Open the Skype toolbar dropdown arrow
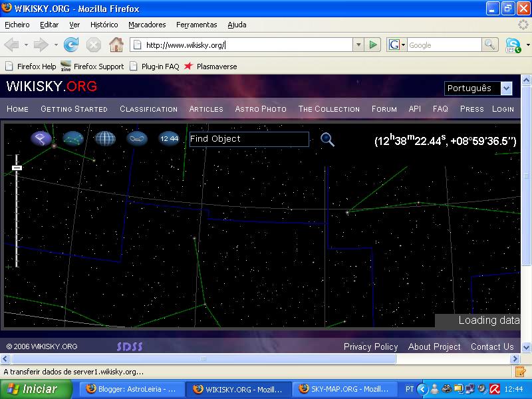Screen dimensions: 532x399 528,45
